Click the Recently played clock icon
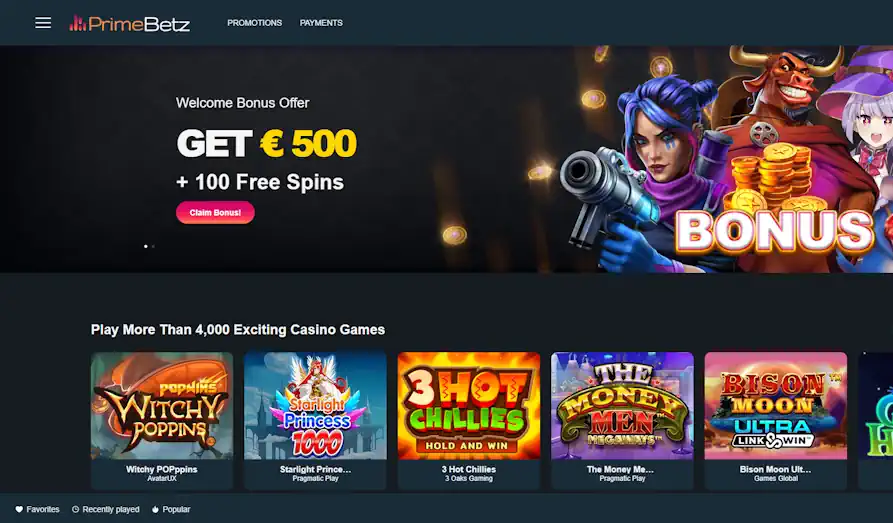Screen dimensions: 893x523 point(75,509)
